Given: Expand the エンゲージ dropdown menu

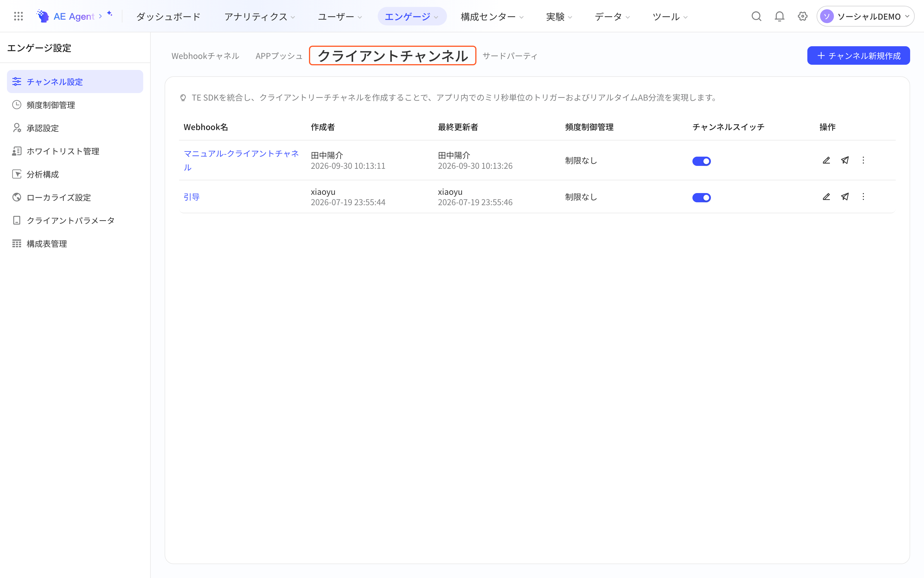Looking at the screenshot, I should click(x=411, y=16).
